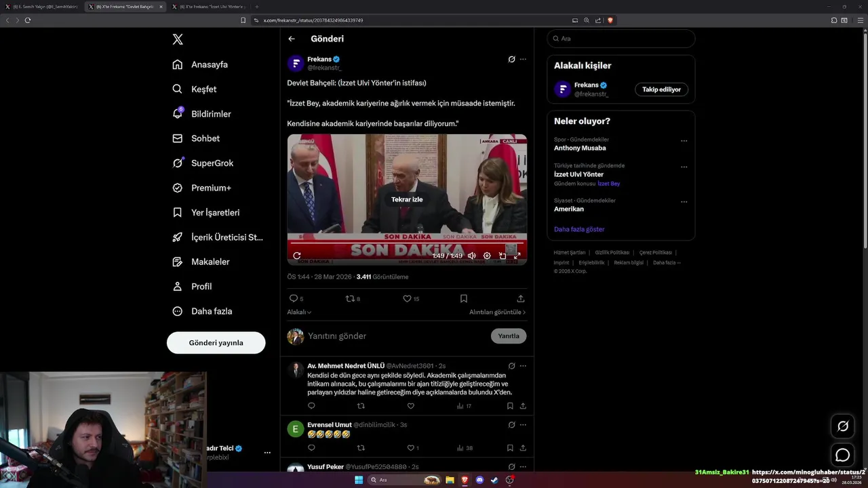Click the İzzet Bey topic link

(x=608, y=184)
